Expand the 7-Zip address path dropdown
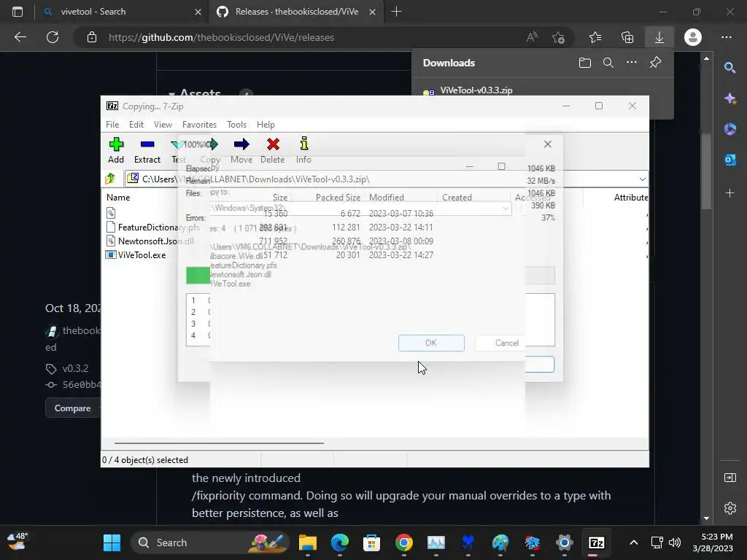The width and height of the screenshot is (747, 560). [642, 179]
